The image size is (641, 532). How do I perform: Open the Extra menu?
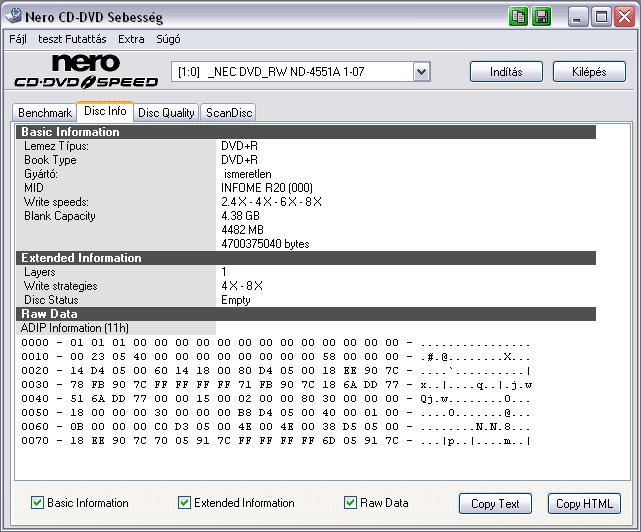(x=131, y=39)
